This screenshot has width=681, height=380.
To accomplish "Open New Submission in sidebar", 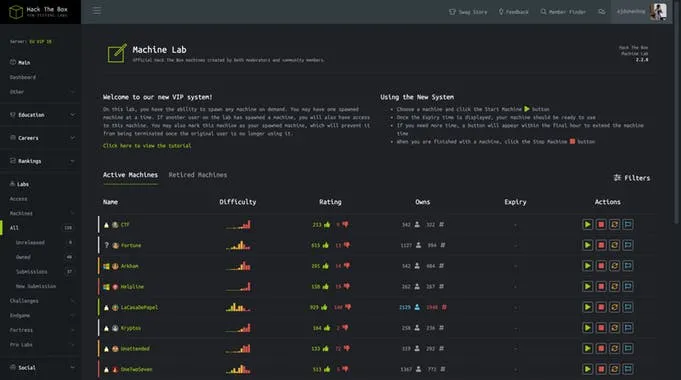I will pos(36,286).
